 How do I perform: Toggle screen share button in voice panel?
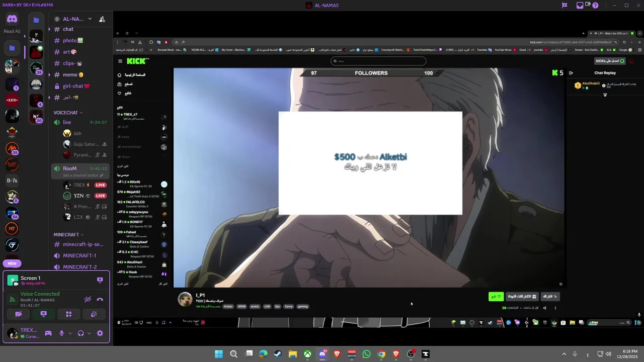click(x=44, y=314)
